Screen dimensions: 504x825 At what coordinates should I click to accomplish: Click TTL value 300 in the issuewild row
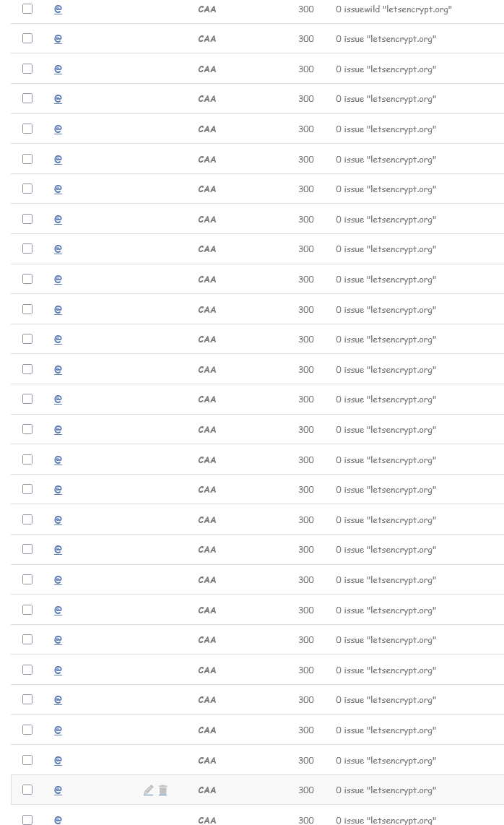[x=306, y=9]
